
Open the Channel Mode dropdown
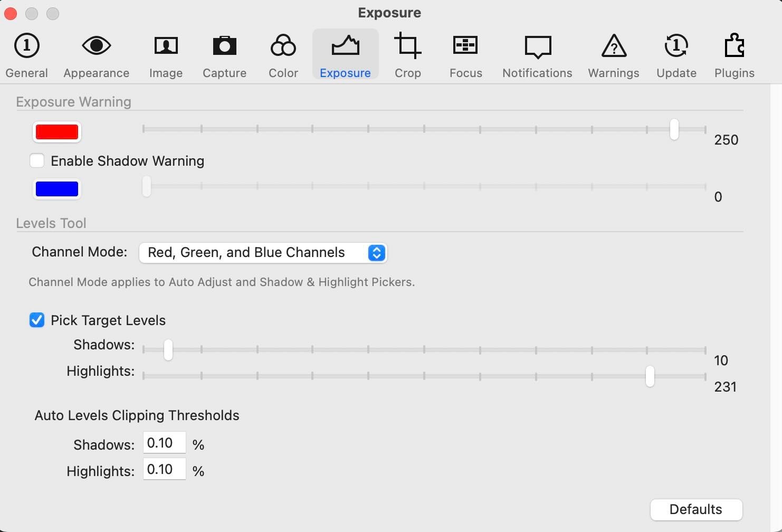point(262,253)
